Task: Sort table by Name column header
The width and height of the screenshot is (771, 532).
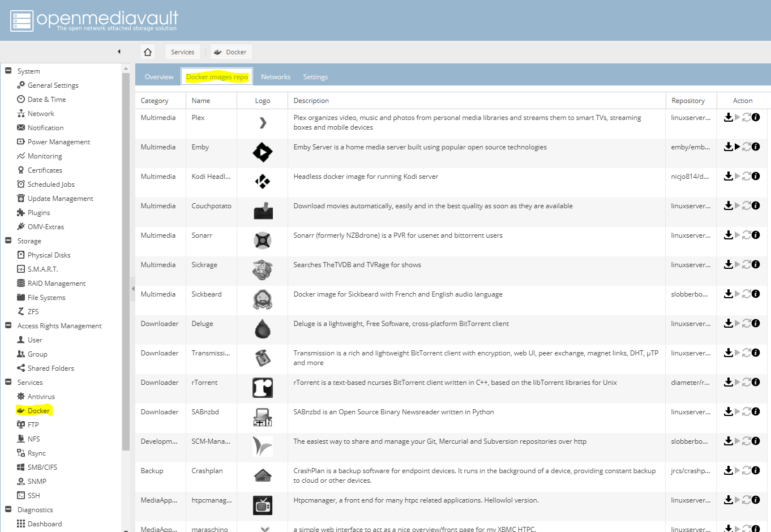Action: pyautogui.click(x=211, y=101)
